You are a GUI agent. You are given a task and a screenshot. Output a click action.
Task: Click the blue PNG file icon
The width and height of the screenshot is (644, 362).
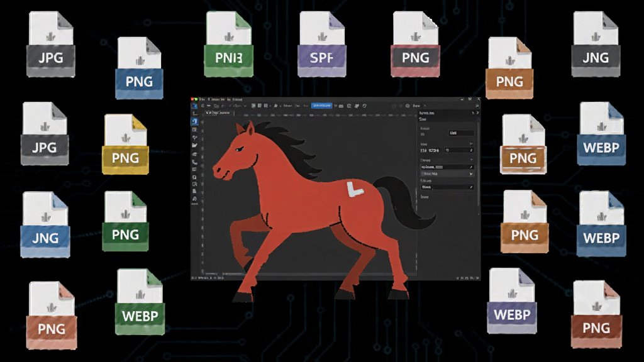pyautogui.click(x=139, y=68)
